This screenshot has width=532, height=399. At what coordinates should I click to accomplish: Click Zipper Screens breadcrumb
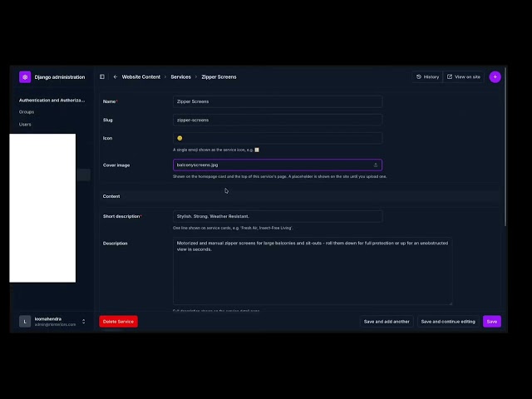pyautogui.click(x=219, y=77)
